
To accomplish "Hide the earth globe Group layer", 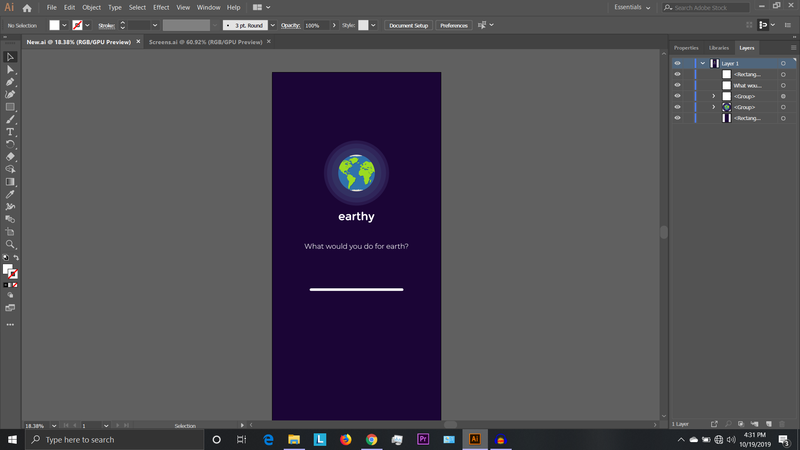I will tap(677, 107).
